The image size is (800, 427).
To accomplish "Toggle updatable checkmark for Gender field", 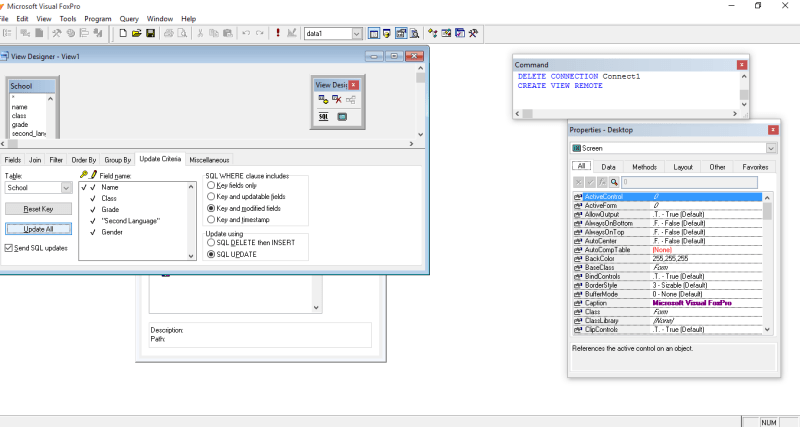I will point(93,232).
